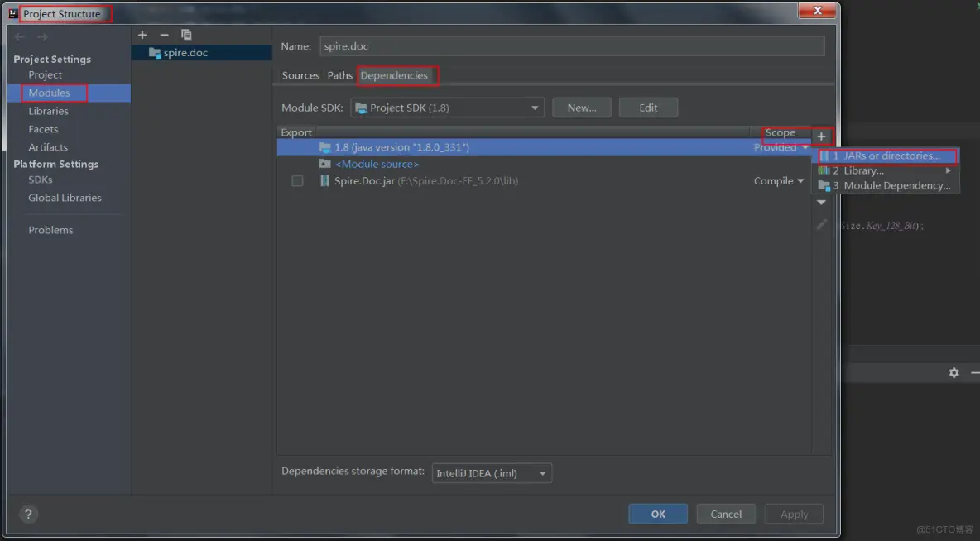Click the JDK 1.8 folder icon

coord(324,147)
